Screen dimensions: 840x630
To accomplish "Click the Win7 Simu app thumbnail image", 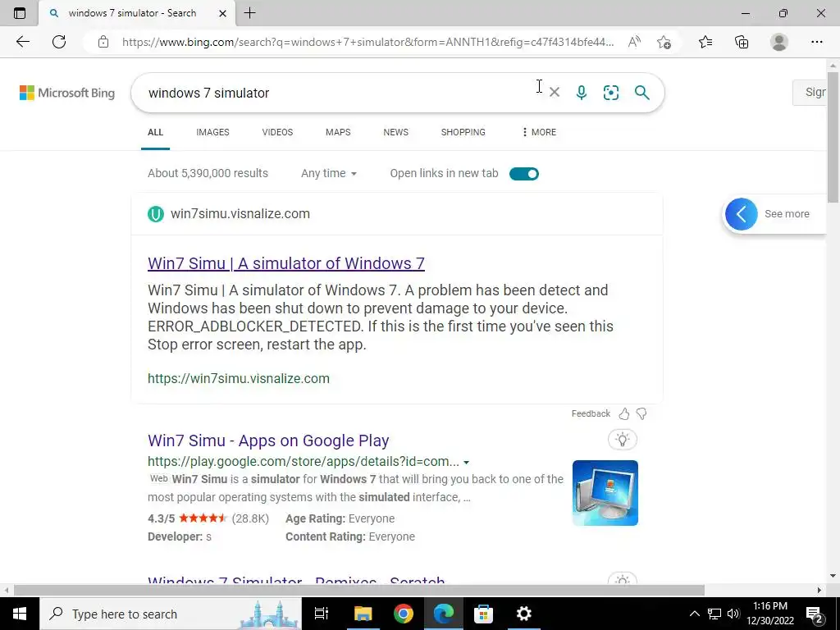I will point(605,493).
